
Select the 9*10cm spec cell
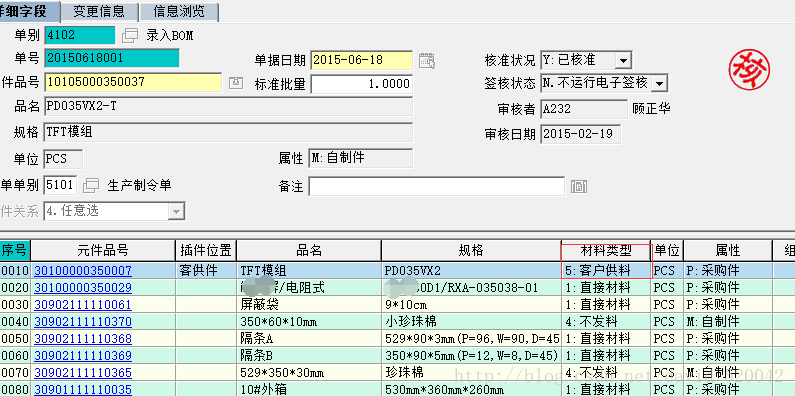[471, 305]
